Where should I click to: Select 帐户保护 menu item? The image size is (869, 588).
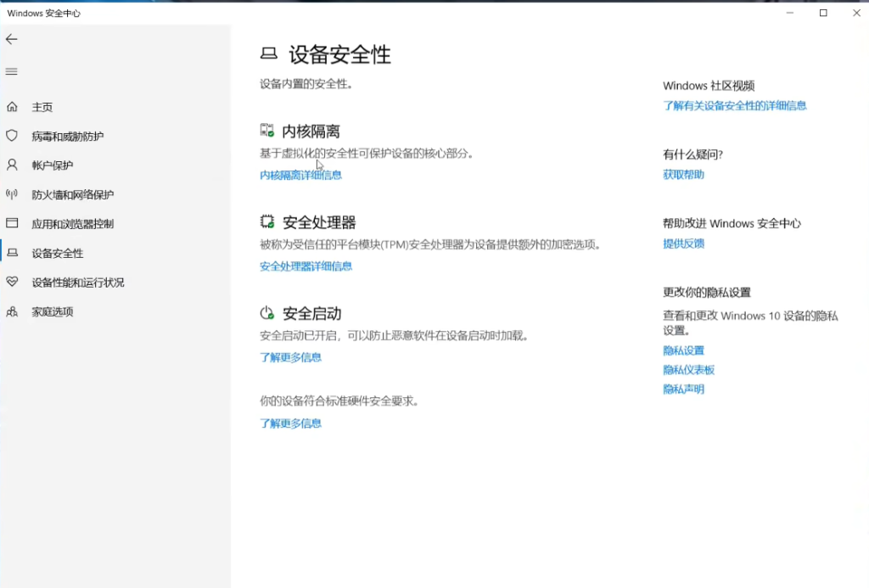pyautogui.click(x=53, y=165)
